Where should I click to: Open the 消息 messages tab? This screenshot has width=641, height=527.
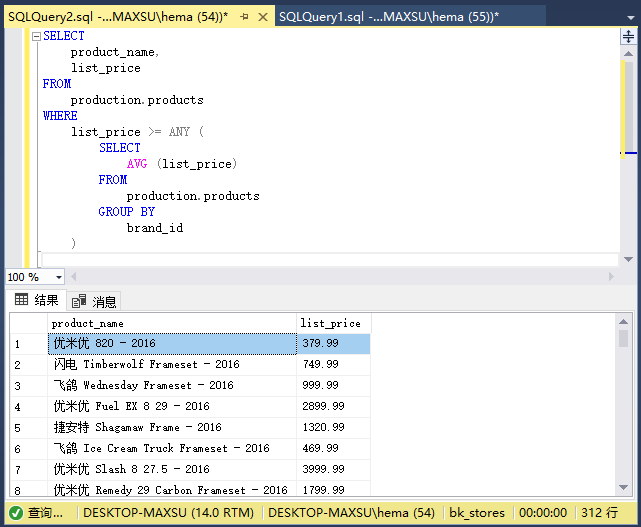[x=94, y=302]
